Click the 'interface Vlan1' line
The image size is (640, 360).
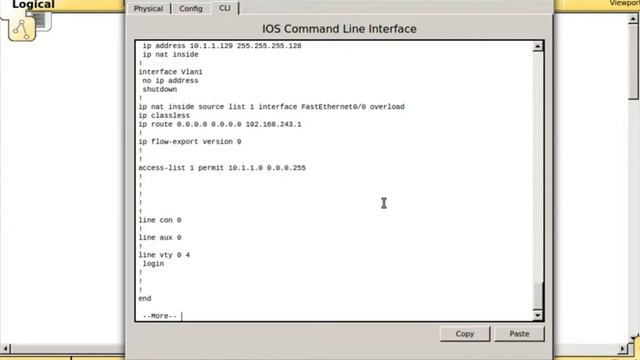tap(170, 72)
